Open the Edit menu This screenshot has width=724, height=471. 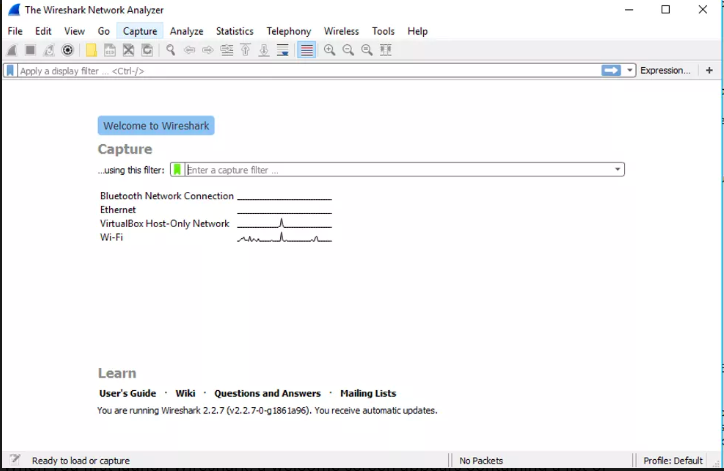tap(43, 31)
